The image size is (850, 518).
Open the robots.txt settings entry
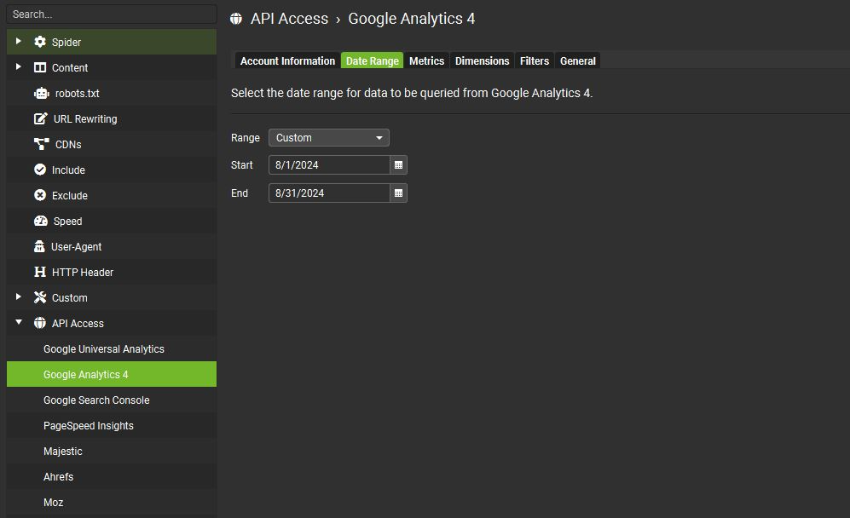click(112, 93)
